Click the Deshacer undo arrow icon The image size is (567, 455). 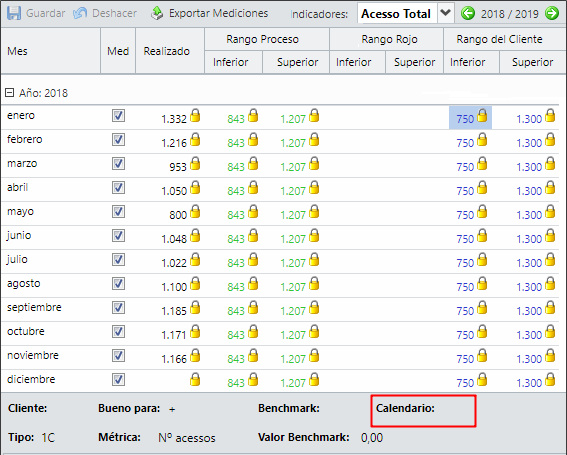coord(80,13)
